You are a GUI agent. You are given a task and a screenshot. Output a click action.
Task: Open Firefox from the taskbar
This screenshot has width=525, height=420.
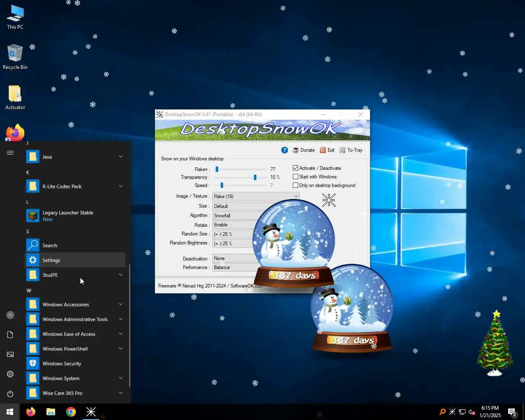(31, 412)
